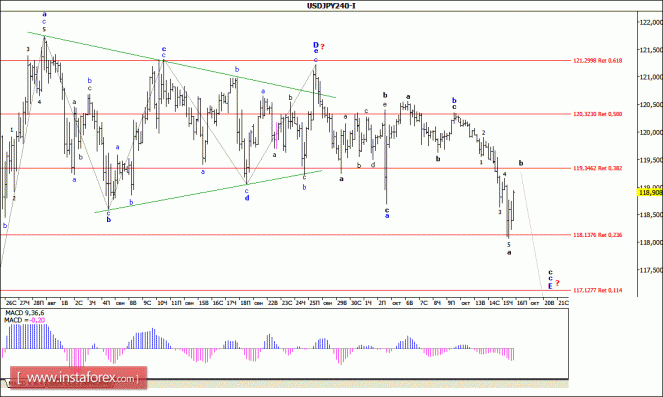The image size is (663, 397).
Task: Select the 10Ч date on time axis
Action: (162, 303)
